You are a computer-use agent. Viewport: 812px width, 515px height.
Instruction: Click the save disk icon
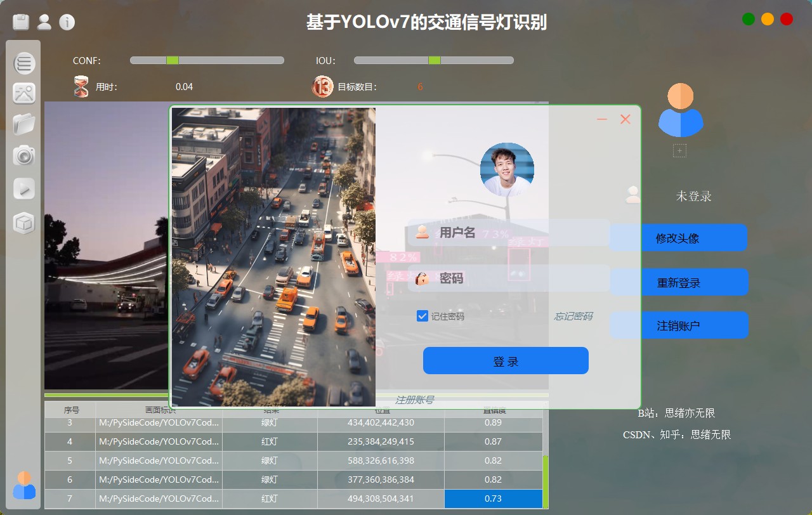pos(22,22)
